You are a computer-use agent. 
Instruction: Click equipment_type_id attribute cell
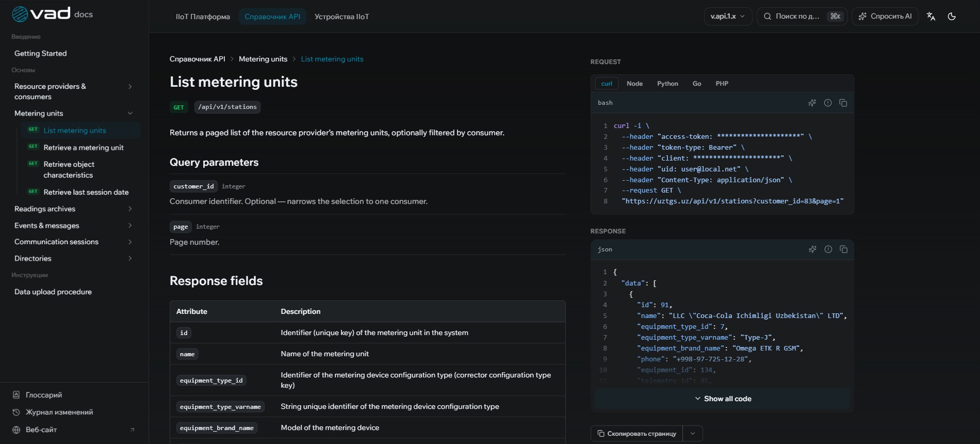click(x=211, y=380)
